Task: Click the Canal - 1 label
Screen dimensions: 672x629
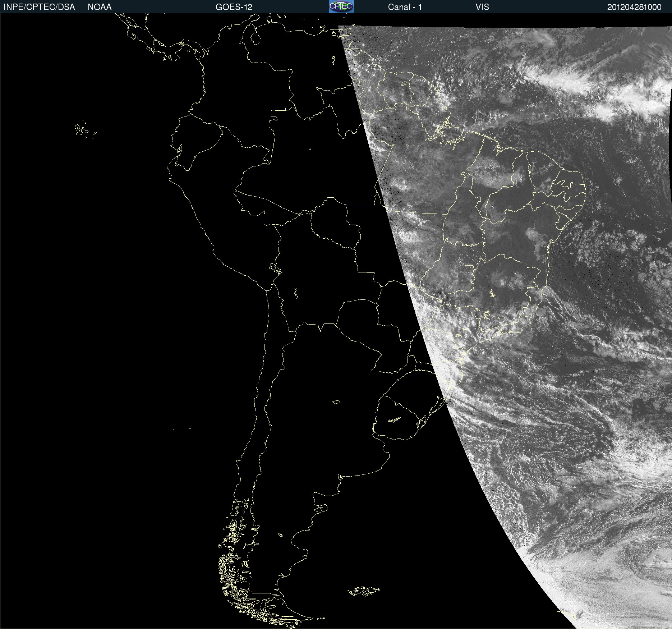Action: 405,7
